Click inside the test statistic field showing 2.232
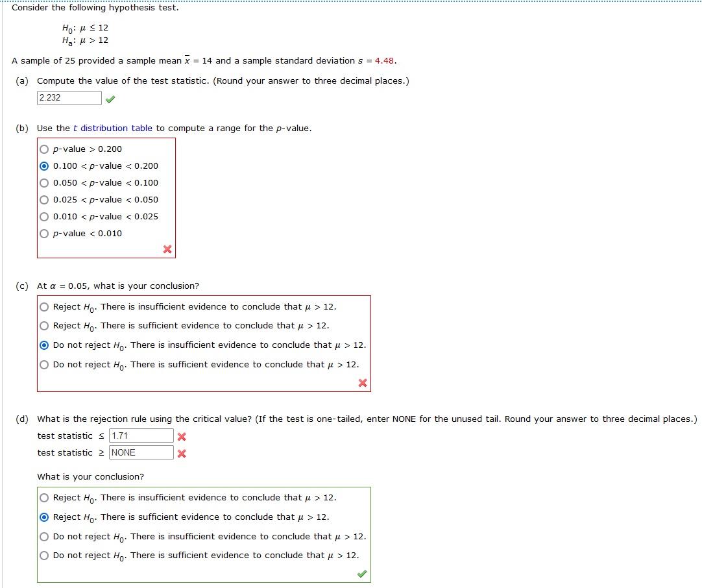 point(68,98)
